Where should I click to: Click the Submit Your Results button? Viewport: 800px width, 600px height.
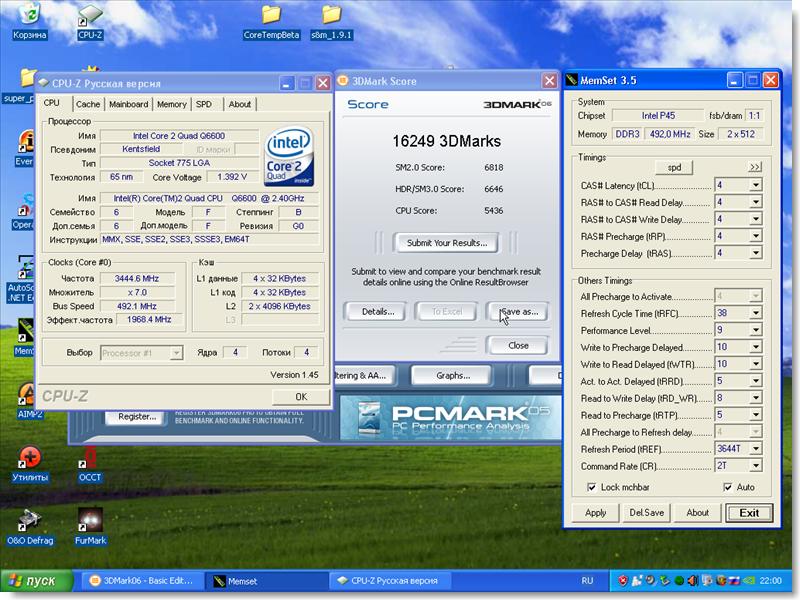coord(446,243)
